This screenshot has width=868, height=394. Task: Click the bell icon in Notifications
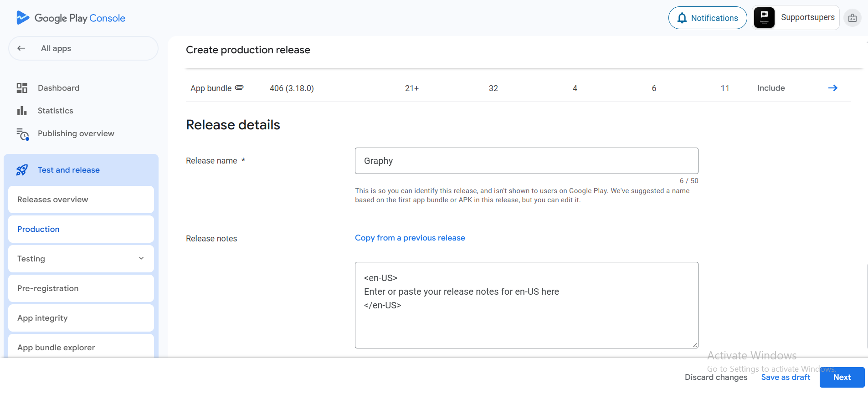pyautogui.click(x=682, y=18)
